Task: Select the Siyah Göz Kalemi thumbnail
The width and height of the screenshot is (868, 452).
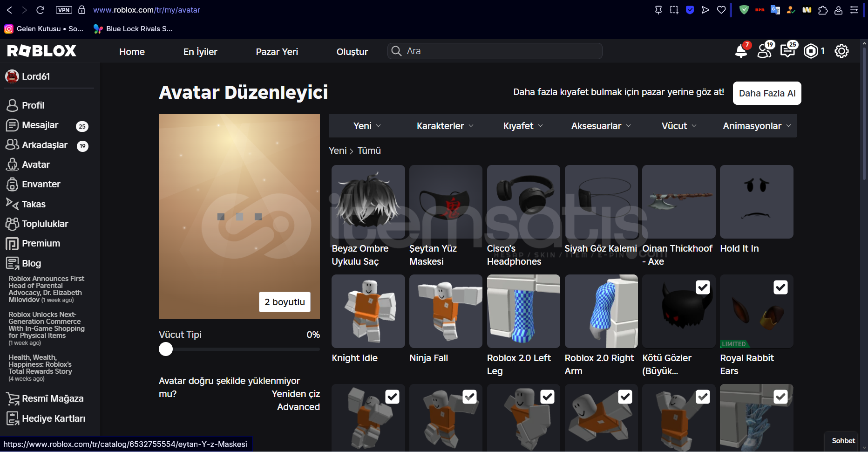Action: pos(601,202)
